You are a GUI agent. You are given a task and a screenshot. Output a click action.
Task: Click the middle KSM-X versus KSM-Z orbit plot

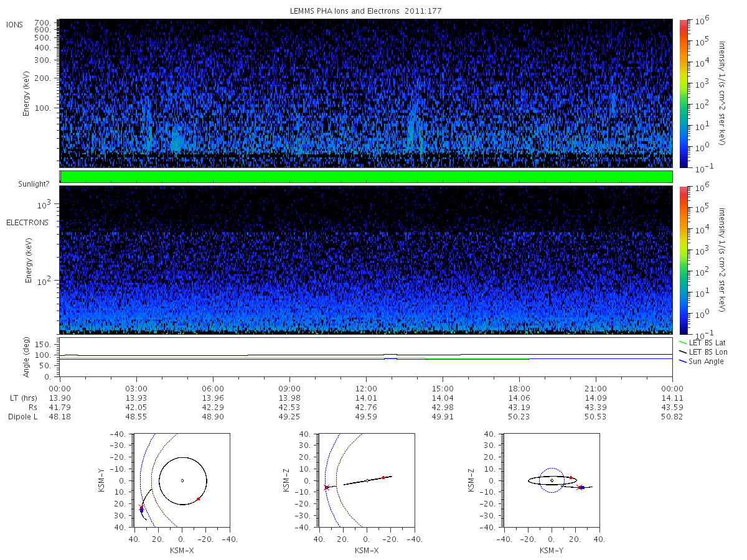[366, 481]
